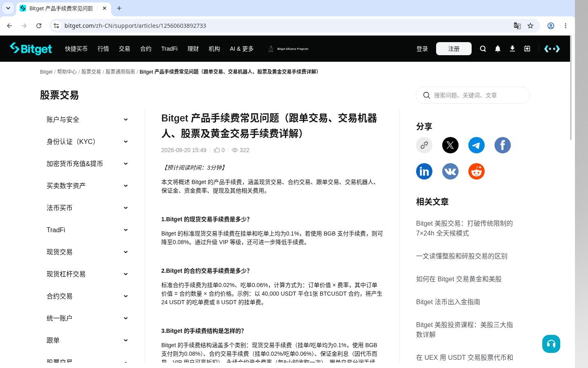588x368 pixels.
Task: Open notifications bell icon
Action: pos(498,49)
